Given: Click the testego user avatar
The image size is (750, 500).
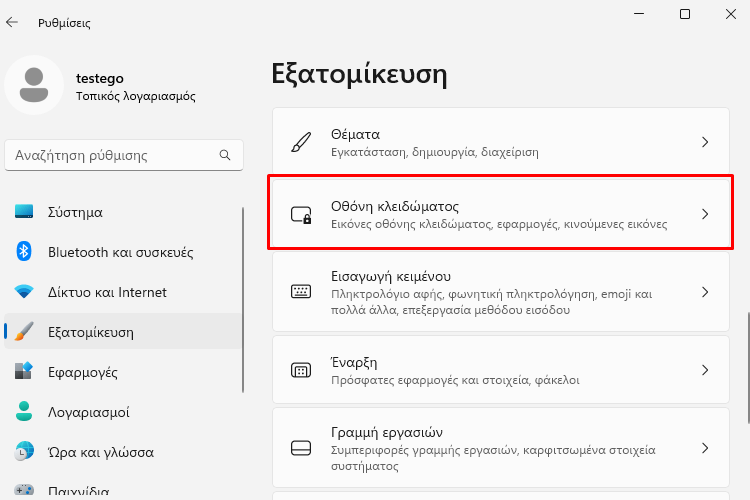Looking at the screenshot, I should point(34,85).
